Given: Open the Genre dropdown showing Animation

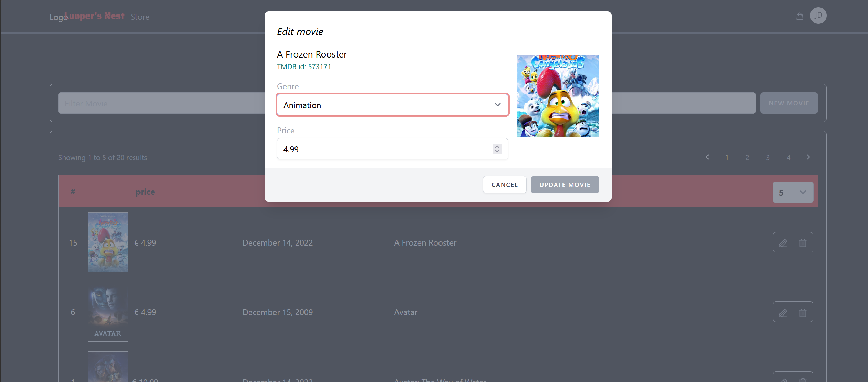Looking at the screenshot, I should [x=392, y=105].
